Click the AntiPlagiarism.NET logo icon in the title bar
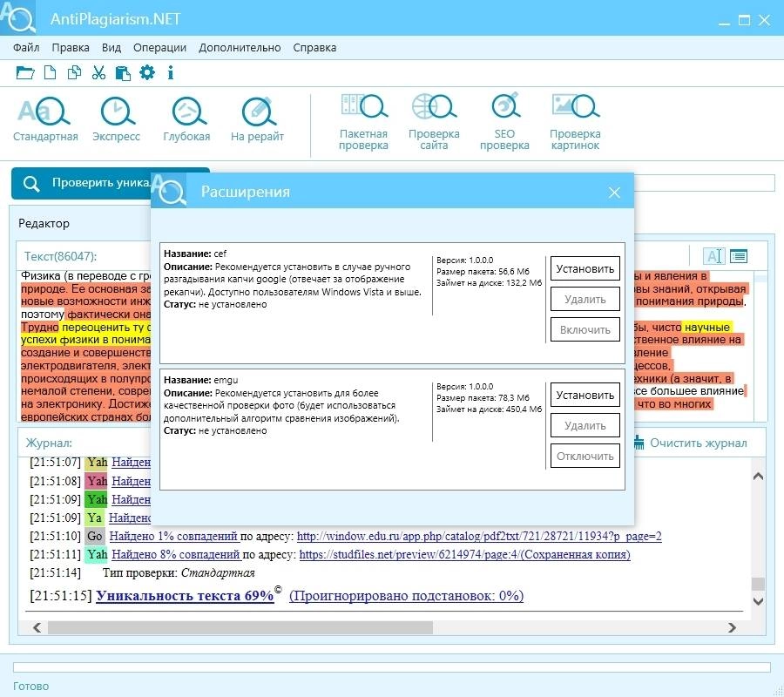The width and height of the screenshot is (784, 697). pyautogui.click(x=18, y=17)
